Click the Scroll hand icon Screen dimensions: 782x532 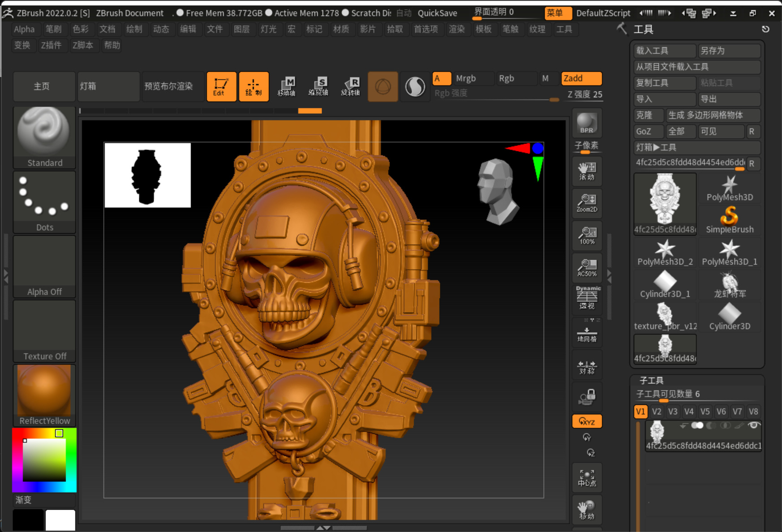click(587, 171)
